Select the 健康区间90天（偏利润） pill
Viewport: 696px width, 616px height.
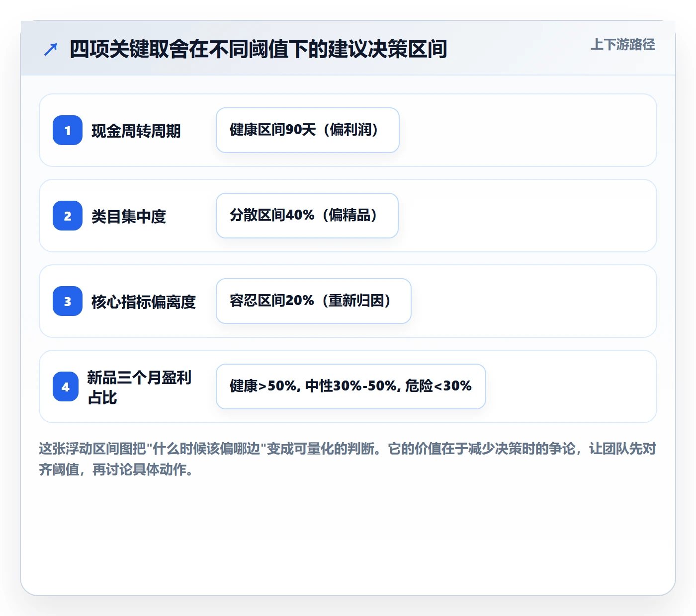[x=308, y=130]
